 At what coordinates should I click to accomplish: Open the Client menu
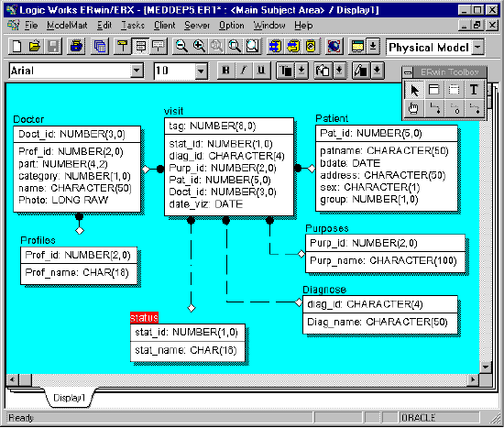click(x=165, y=26)
